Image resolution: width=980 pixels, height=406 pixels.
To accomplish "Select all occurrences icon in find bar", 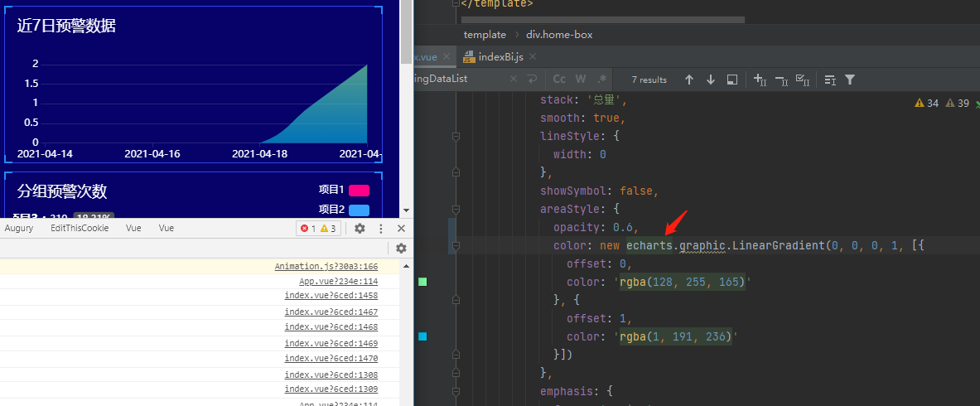I will pyautogui.click(x=803, y=80).
